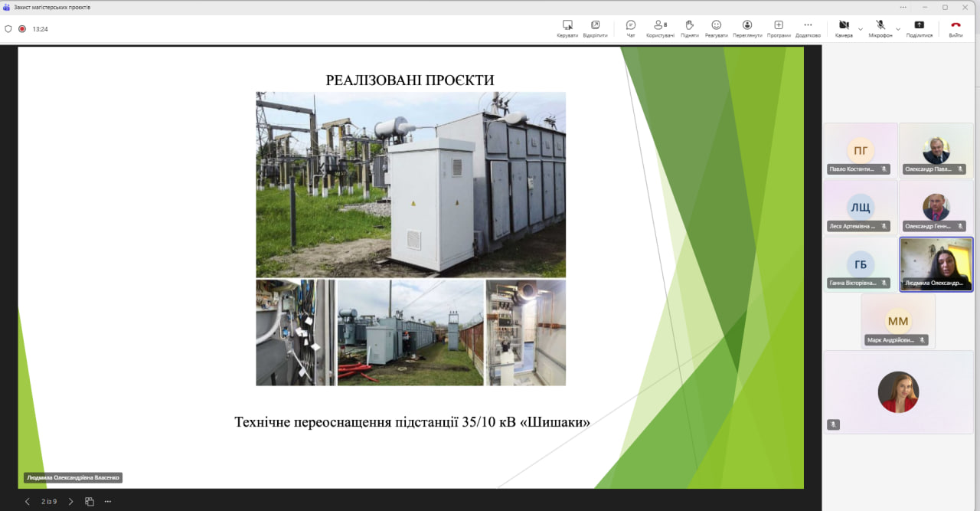Select participant tile Олександр Павл...

coord(936,150)
